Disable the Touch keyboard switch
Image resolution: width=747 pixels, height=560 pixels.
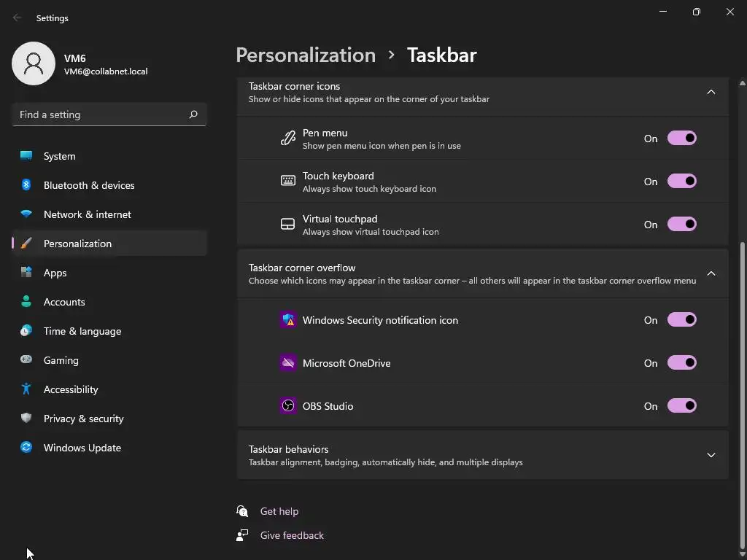pos(681,182)
